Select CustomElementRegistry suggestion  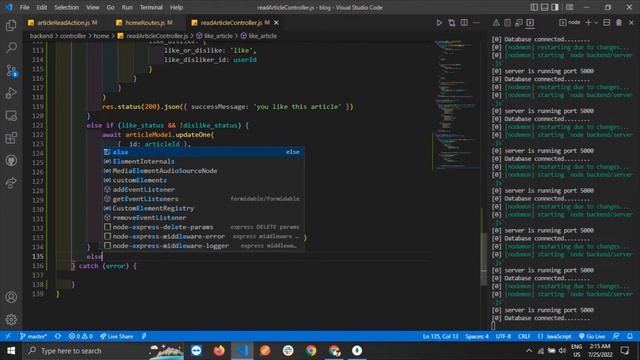[203, 208]
